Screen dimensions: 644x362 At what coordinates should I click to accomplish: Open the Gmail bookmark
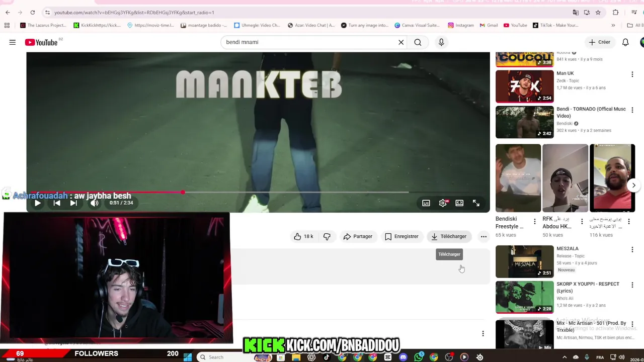489,25
